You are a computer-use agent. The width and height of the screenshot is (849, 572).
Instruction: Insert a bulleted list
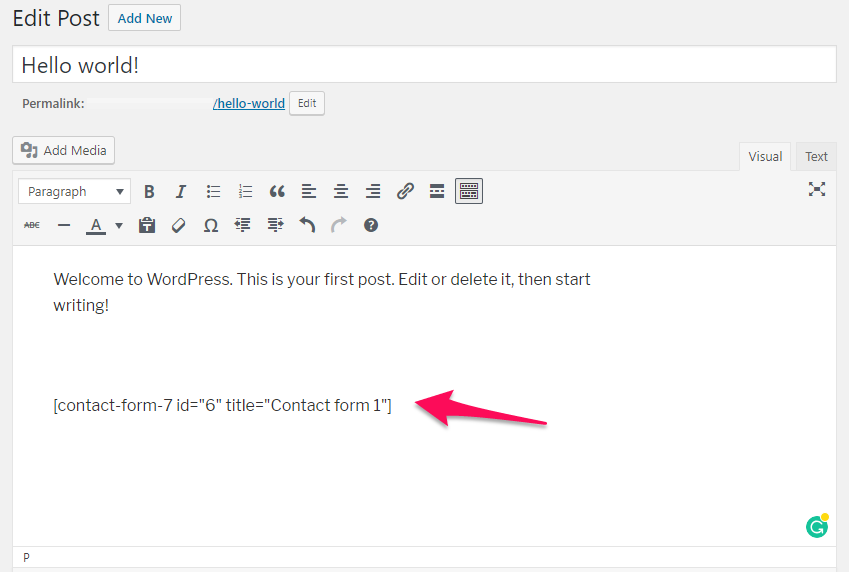tap(213, 191)
